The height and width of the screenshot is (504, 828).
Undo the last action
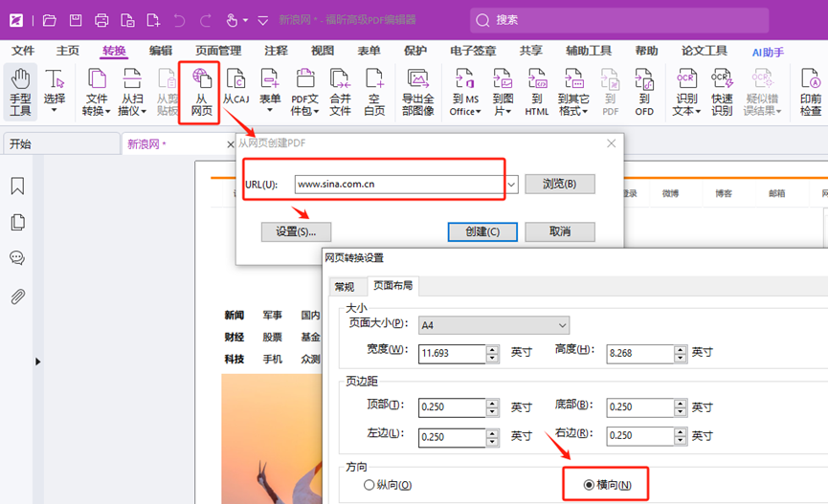180,21
